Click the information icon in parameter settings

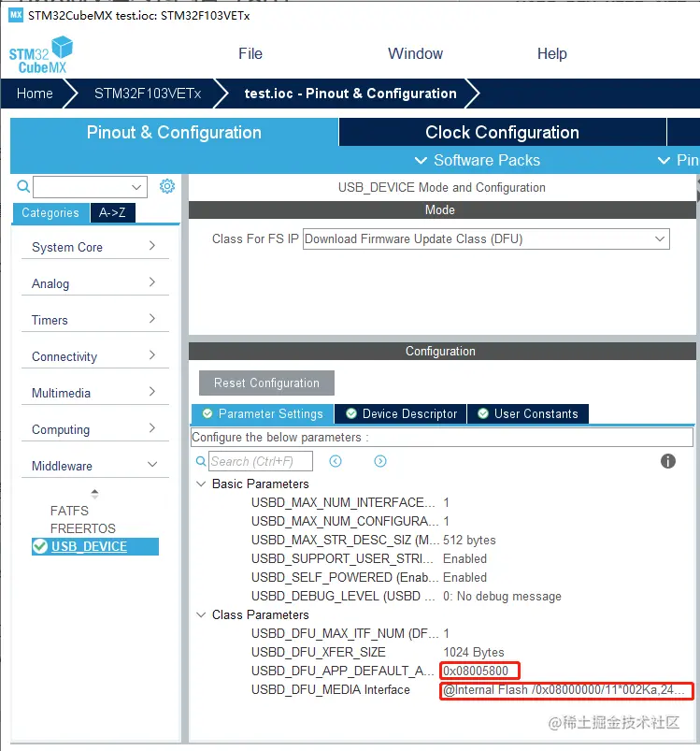(668, 461)
